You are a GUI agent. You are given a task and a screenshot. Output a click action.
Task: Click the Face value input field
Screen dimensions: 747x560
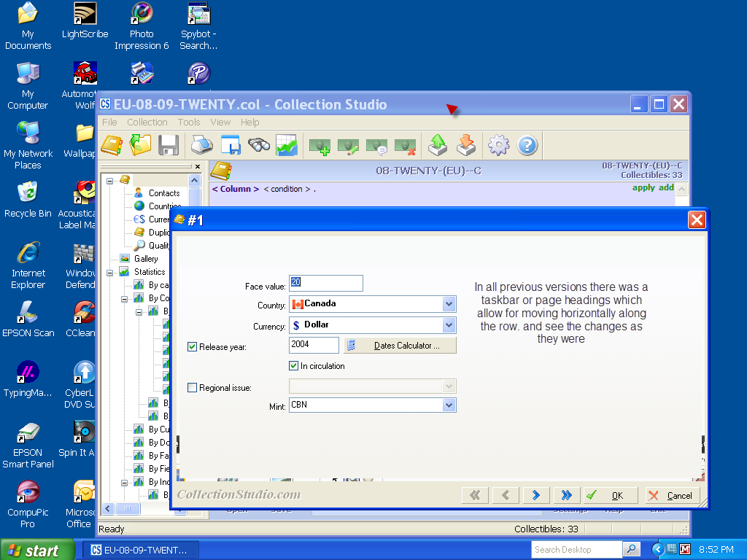pyautogui.click(x=326, y=283)
